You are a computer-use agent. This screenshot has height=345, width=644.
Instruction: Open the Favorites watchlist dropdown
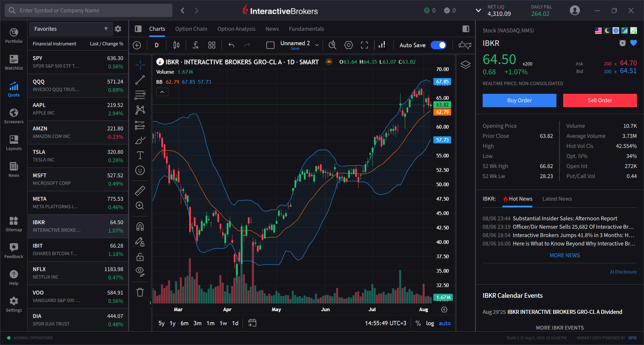(70, 29)
